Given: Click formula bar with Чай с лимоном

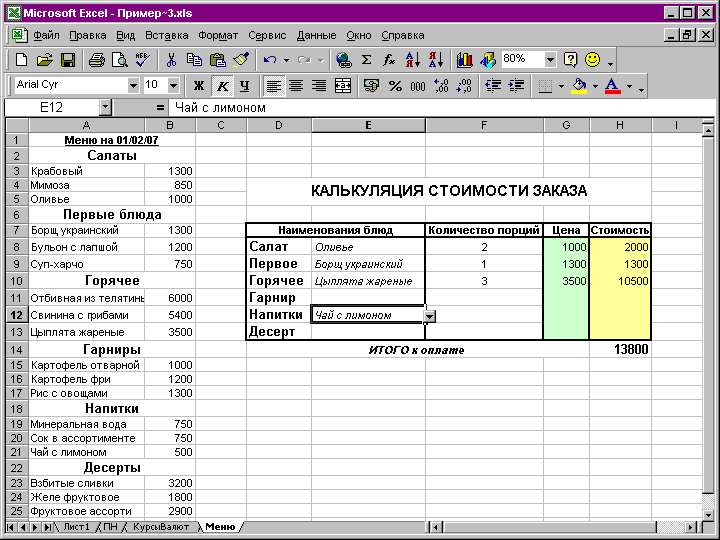Looking at the screenshot, I should pyautogui.click(x=441, y=108).
